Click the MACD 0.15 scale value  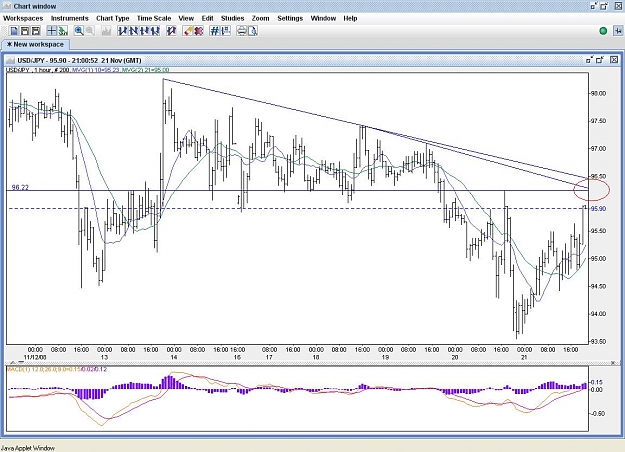pos(597,382)
